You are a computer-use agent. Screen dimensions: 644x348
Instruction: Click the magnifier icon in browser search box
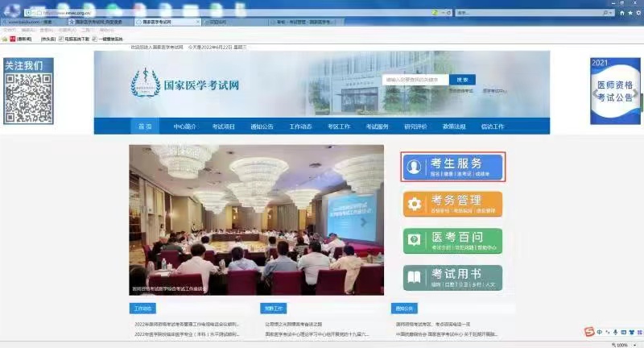606,13
